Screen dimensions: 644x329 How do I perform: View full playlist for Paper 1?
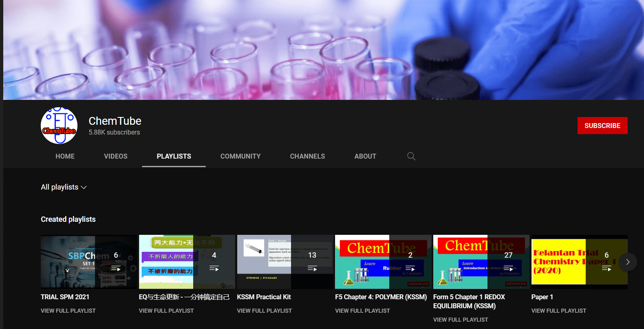[559, 311]
